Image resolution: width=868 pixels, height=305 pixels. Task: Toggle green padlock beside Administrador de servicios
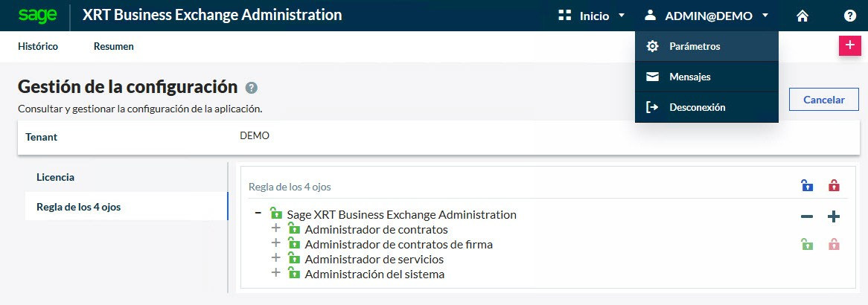click(x=294, y=259)
